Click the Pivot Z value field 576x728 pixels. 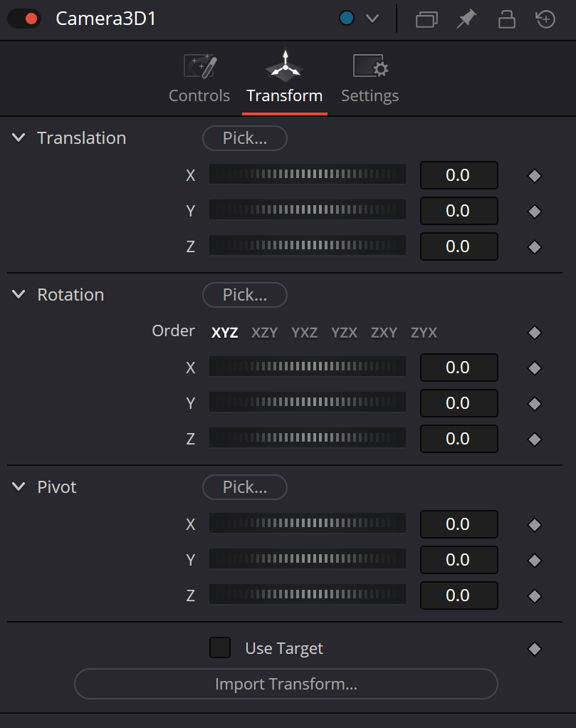[x=459, y=596]
